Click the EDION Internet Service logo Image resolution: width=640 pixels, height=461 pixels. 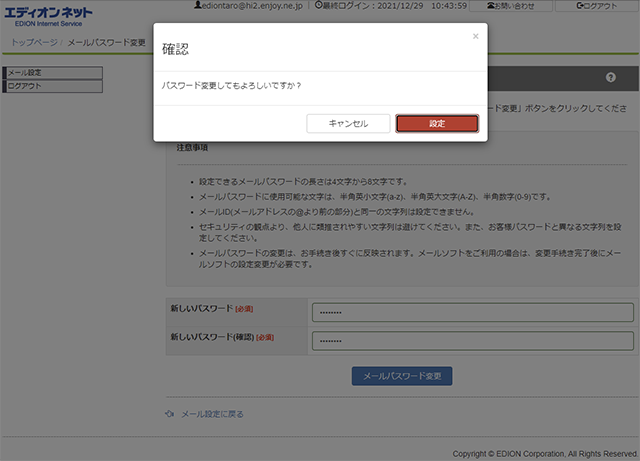point(48,16)
